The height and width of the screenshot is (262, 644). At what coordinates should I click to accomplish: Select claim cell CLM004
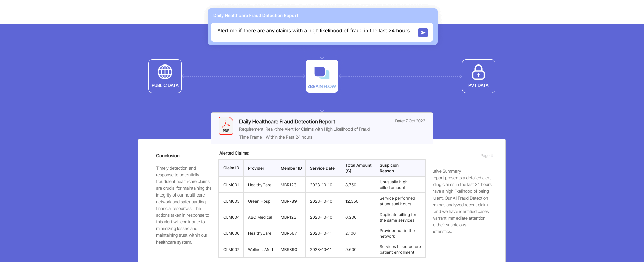pos(231,217)
